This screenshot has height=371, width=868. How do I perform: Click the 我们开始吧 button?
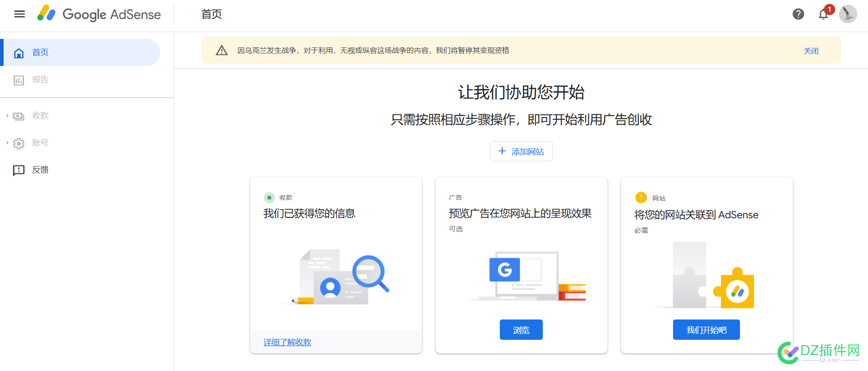click(x=707, y=330)
